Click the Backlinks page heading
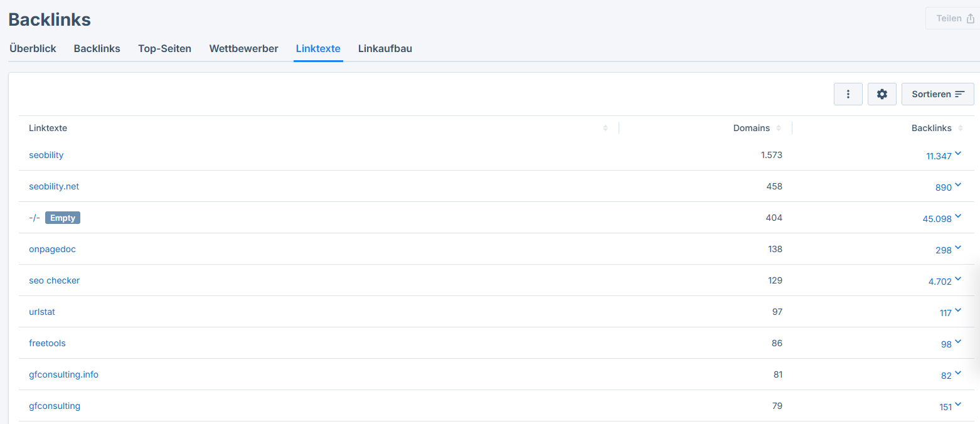The height and width of the screenshot is (424, 980). (50, 19)
